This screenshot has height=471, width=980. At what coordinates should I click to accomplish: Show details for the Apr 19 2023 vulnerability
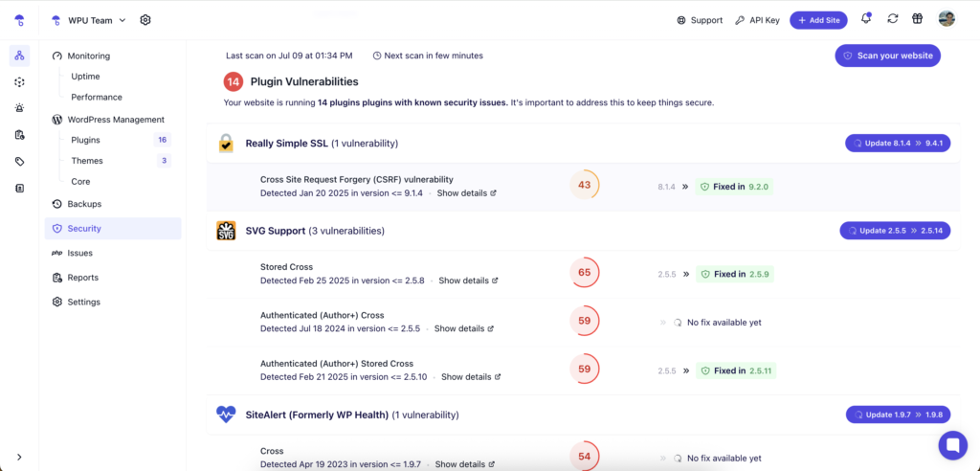pyautogui.click(x=465, y=464)
